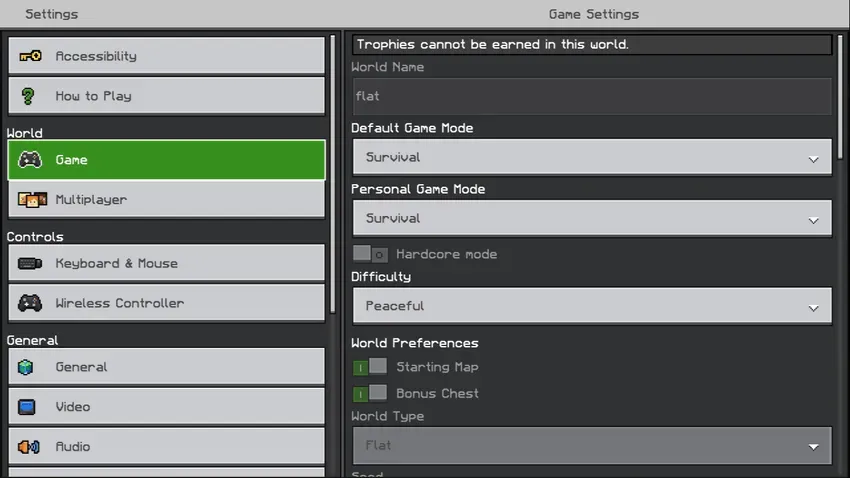Click the right panel vertical scrollbar
This screenshot has height=478, width=850.
pos(840,96)
